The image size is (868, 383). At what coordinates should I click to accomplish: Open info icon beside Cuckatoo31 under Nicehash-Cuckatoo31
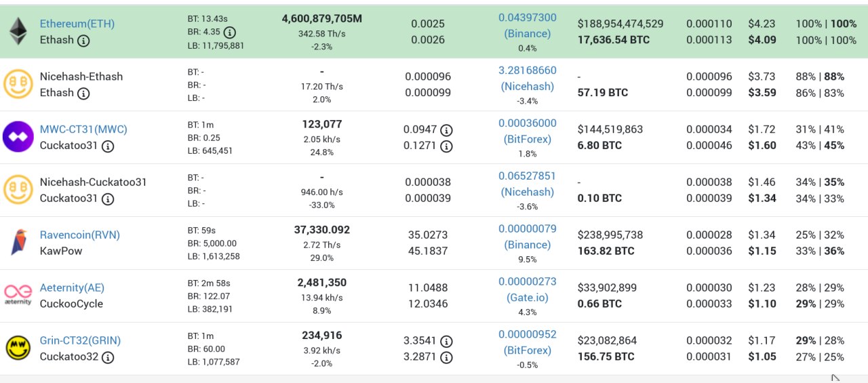[108, 199]
